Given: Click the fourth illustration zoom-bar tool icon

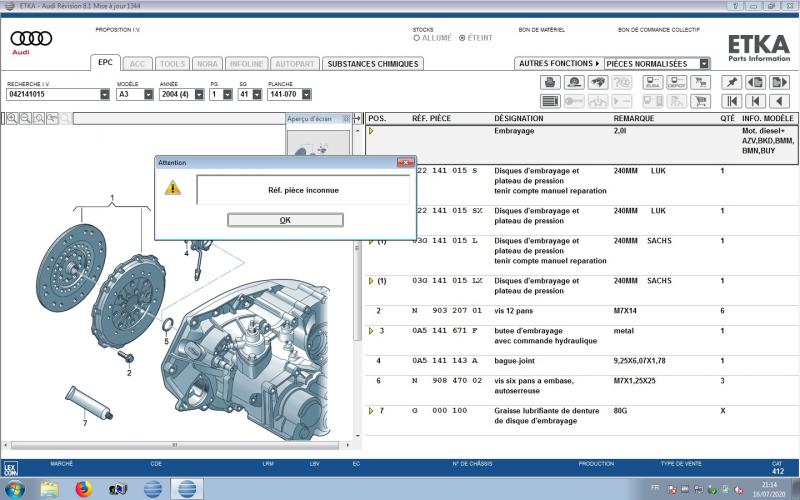Looking at the screenshot, I should click(x=52, y=119).
